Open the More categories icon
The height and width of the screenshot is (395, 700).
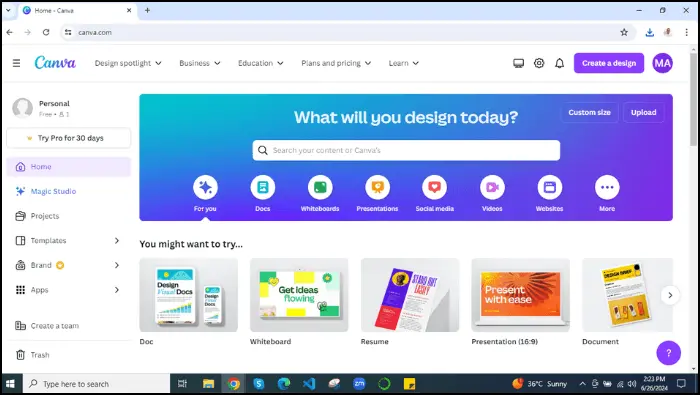(607, 187)
